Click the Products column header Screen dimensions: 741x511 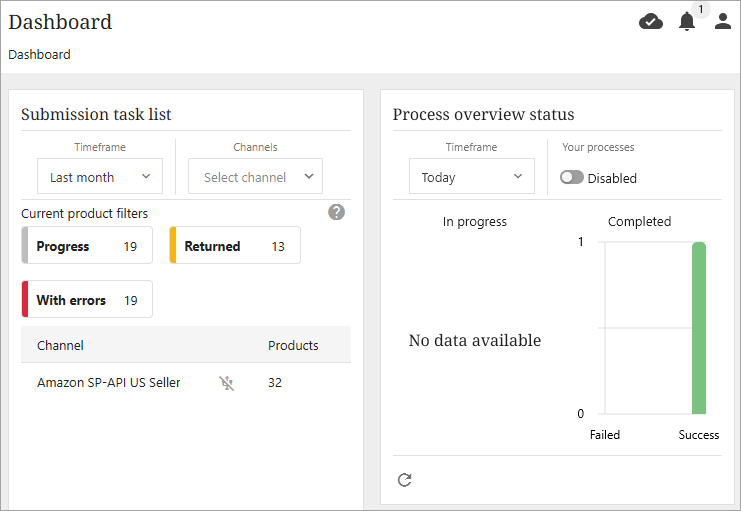pyautogui.click(x=293, y=345)
